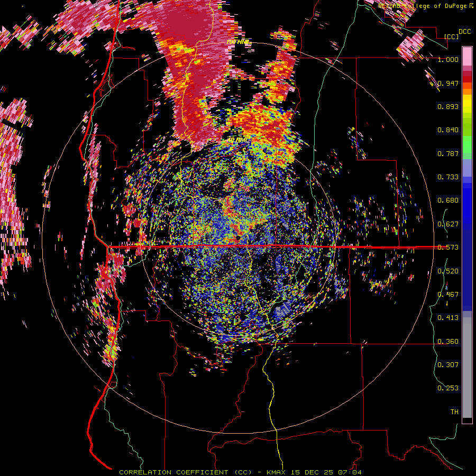Click the 0.573 scale value
The height and width of the screenshot is (476, 476).
[448, 248]
